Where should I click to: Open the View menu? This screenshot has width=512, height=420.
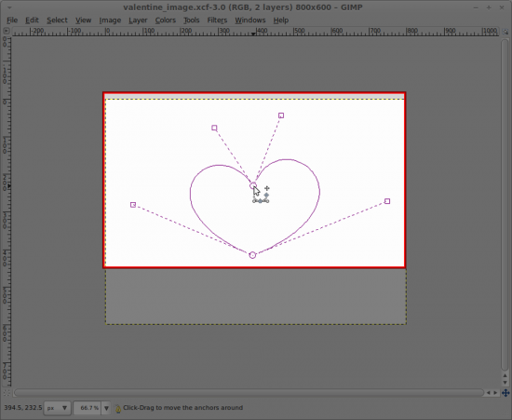83,20
